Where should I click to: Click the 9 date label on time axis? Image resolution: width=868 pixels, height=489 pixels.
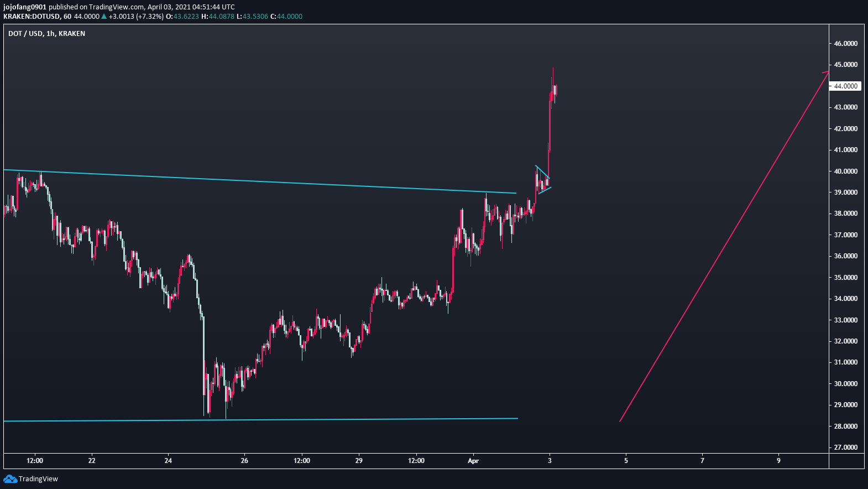(x=778, y=461)
